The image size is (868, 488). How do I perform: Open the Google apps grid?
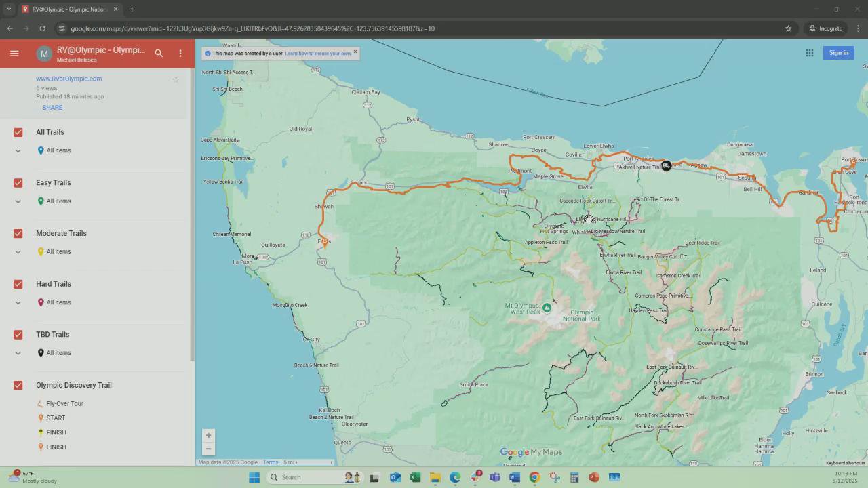[x=810, y=53]
